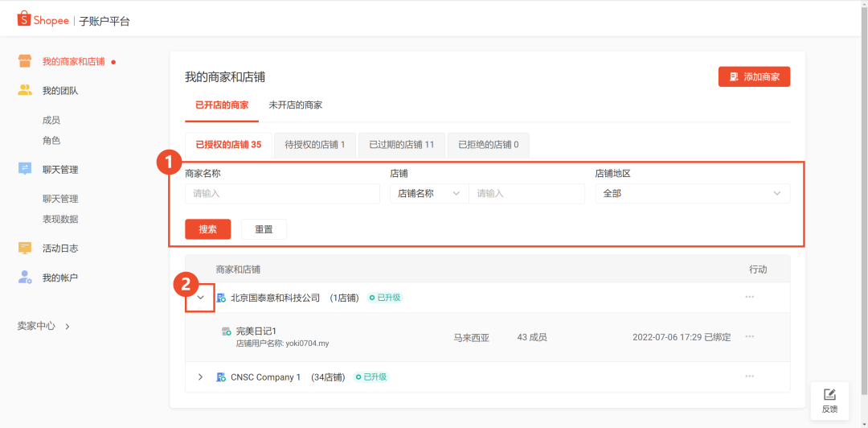Expand the CNSC Company 1 merchant row

point(200,377)
